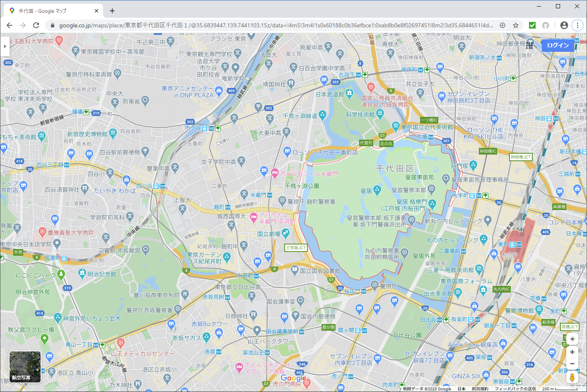Click the 千代田区 district label

click(x=395, y=168)
